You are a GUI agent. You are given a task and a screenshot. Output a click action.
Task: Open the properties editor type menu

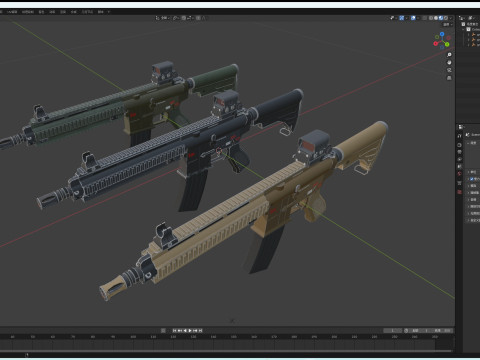pos(461,127)
